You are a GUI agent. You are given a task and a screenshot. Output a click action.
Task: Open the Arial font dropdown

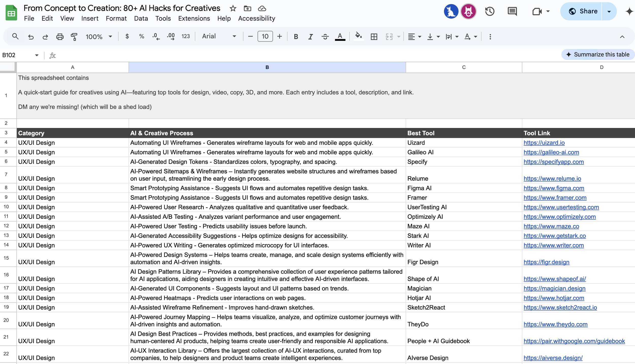[219, 36]
